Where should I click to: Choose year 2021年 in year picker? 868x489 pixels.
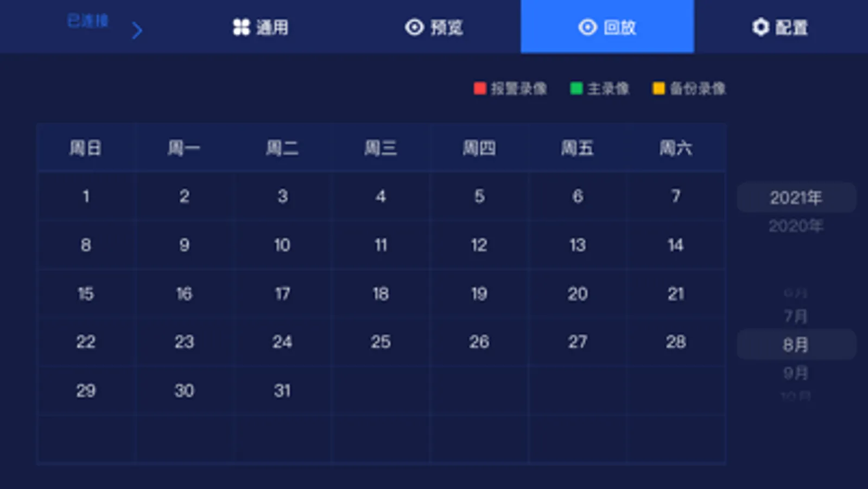pos(796,197)
